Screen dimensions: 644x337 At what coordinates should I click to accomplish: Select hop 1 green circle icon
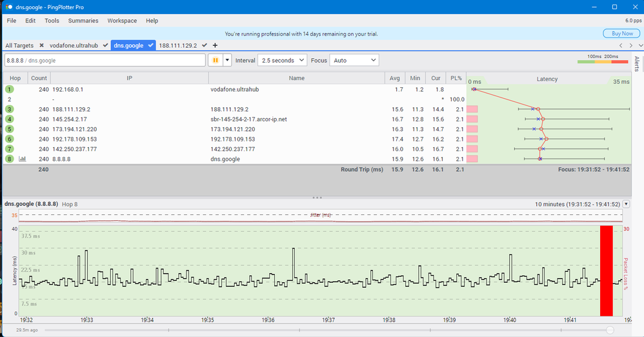pyautogui.click(x=10, y=89)
